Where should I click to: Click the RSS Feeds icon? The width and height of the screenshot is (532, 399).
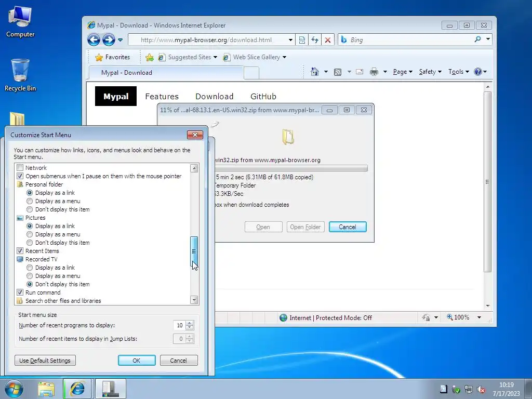point(338,72)
